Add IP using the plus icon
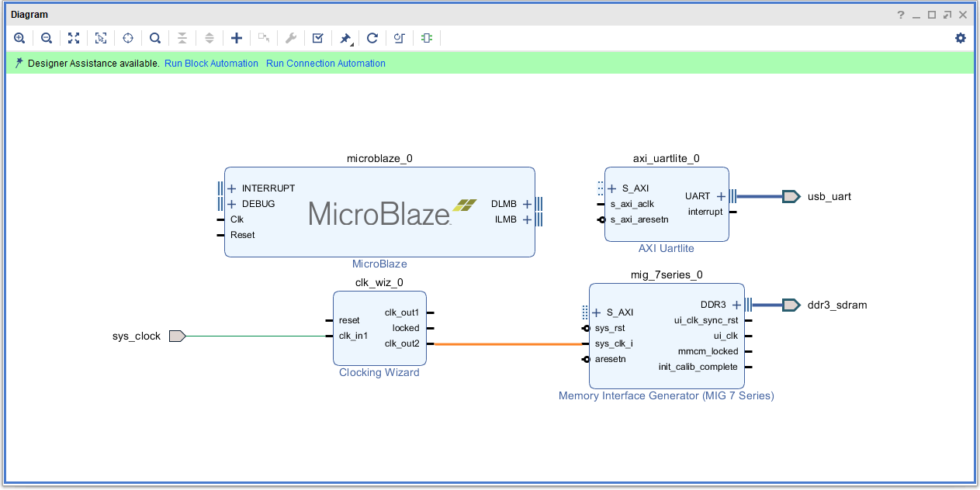 click(237, 38)
